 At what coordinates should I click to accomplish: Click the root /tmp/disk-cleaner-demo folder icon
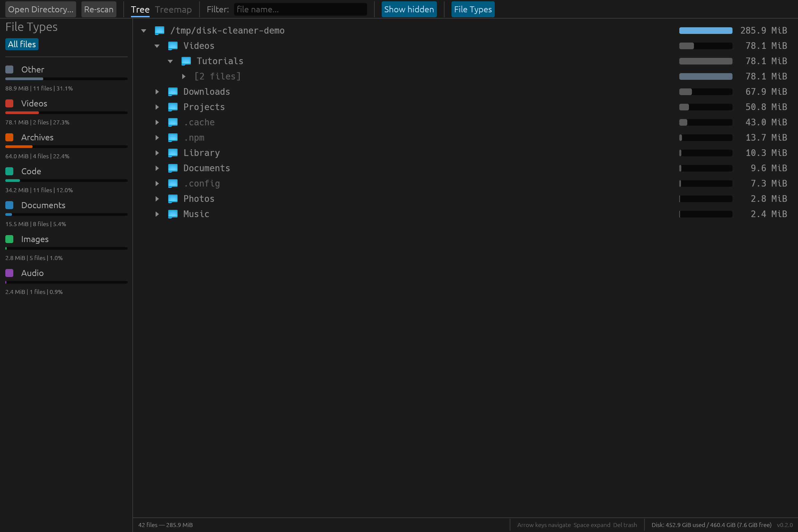(160, 30)
